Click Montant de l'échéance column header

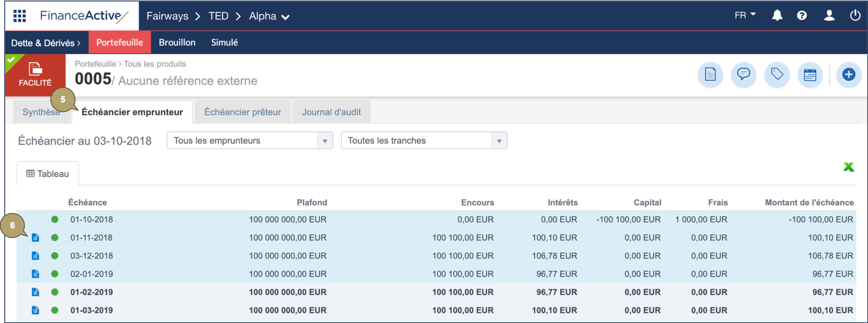[809, 202]
